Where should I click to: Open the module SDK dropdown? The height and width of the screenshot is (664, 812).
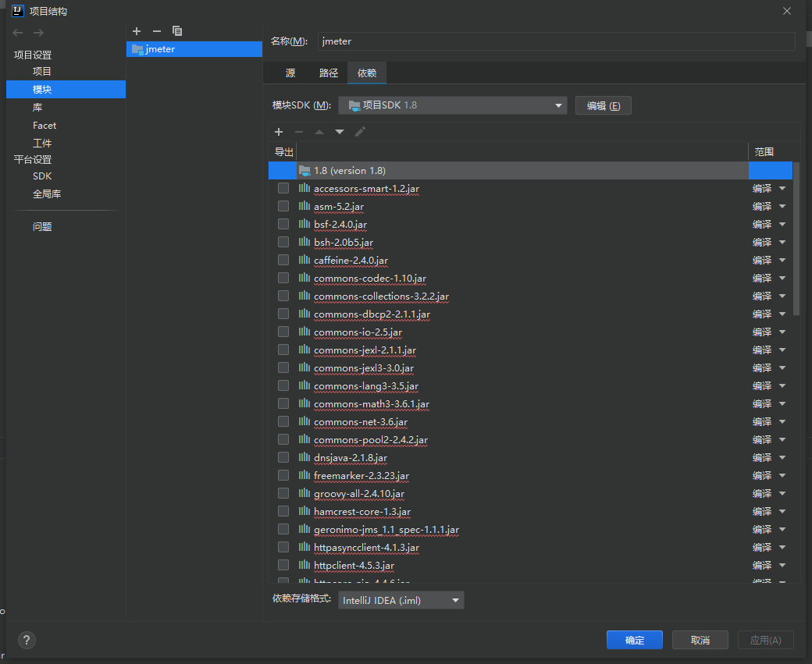point(453,105)
